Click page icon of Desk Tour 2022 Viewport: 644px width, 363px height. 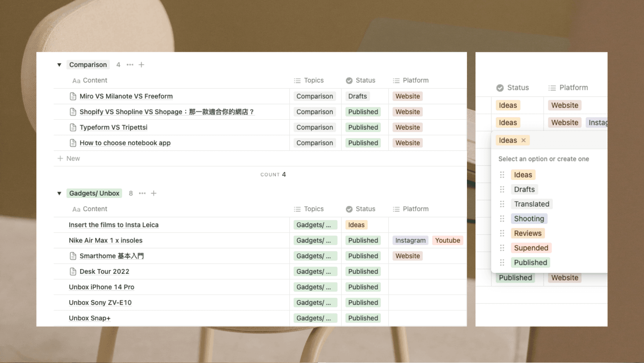pyautogui.click(x=73, y=271)
